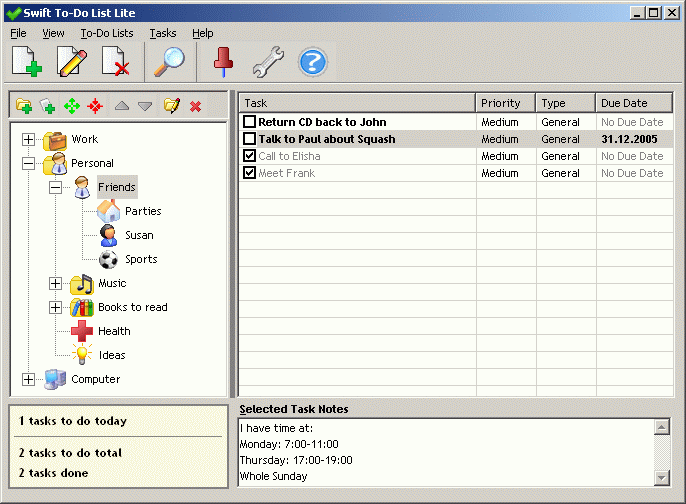Screen dimensions: 686x504
Task: Open the Tasks menu
Action: coord(163,33)
